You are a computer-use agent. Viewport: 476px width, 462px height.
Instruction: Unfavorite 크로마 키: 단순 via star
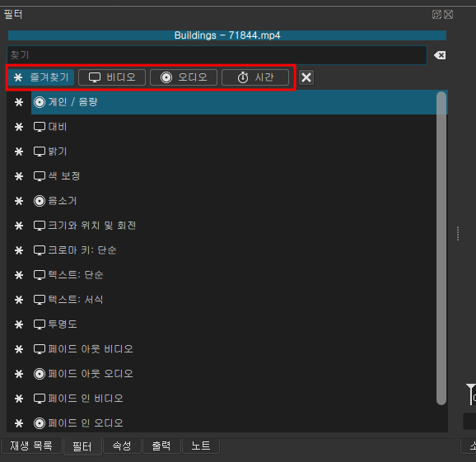(x=19, y=250)
